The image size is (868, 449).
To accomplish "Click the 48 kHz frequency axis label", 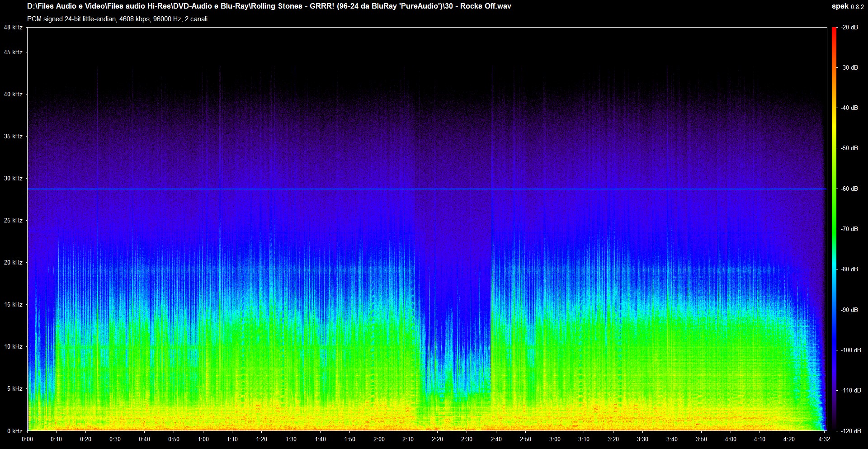I will pyautogui.click(x=13, y=28).
